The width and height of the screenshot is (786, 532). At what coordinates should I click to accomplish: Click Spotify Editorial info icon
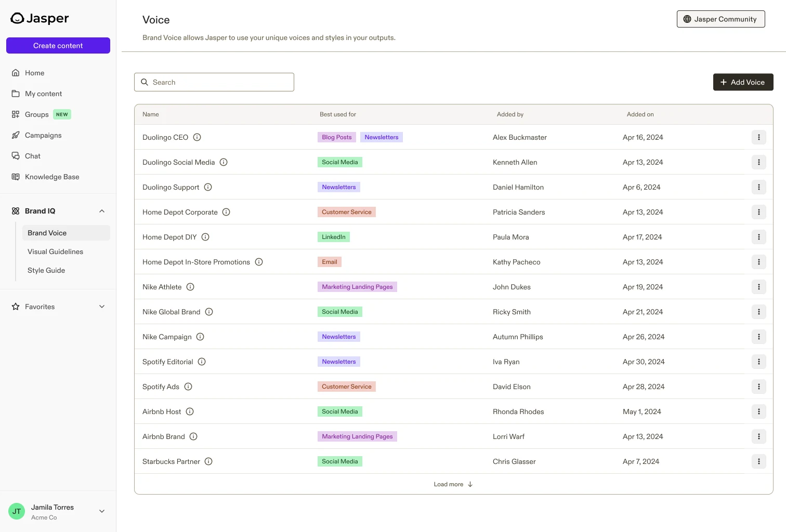(202, 362)
